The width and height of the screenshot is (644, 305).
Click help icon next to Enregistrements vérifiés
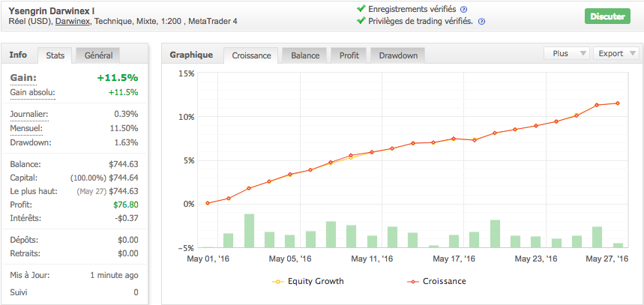coord(464,10)
